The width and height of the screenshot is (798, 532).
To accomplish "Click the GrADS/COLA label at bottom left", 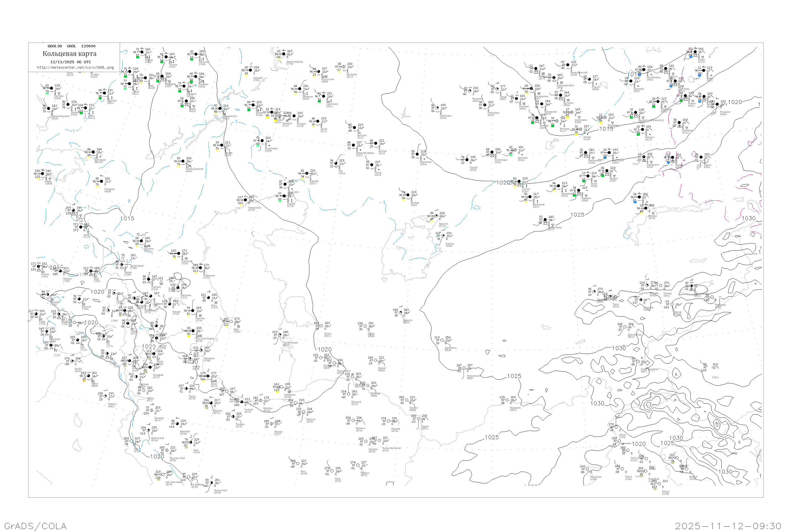I will pyautogui.click(x=35, y=526).
